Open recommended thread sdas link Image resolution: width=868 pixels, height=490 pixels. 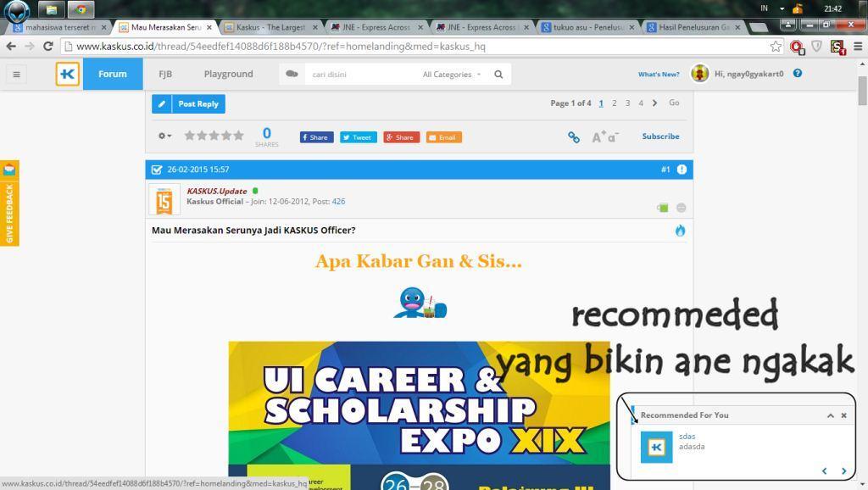(687, 437)
